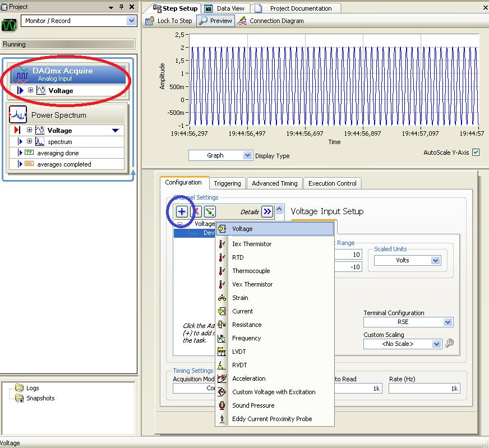Click the Samples to Read field
Image resolution: width=489 pixels, height=448 pixels.
358,389
